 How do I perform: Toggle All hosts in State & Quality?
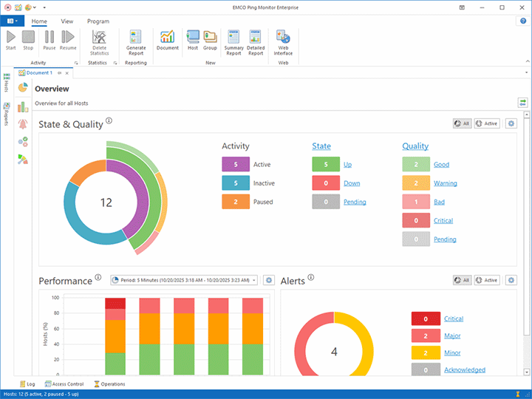pyautogui.click(x=462, y=123)
